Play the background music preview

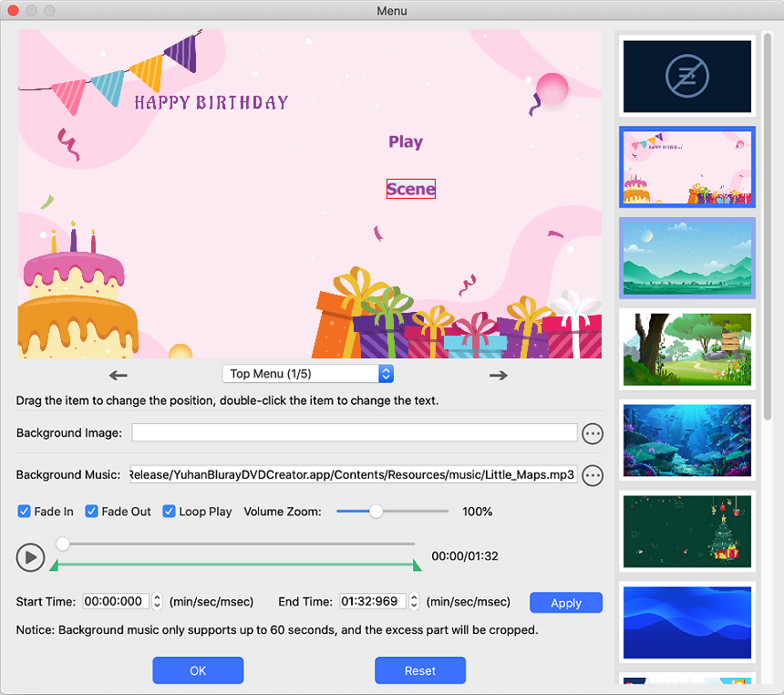30,556
